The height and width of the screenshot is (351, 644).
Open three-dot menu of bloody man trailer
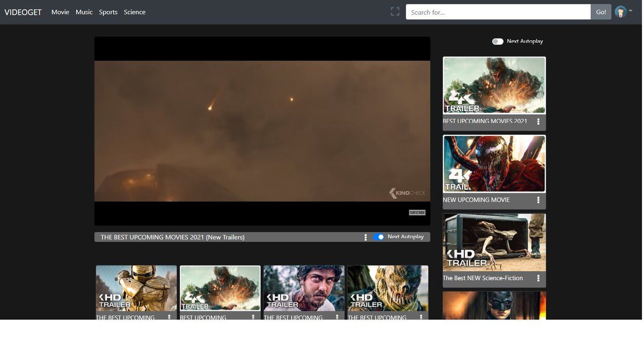tap(337, 317)
